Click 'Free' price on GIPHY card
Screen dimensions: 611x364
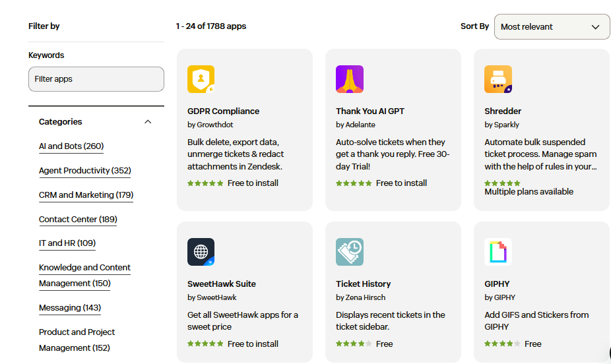[x=532, y=344]
